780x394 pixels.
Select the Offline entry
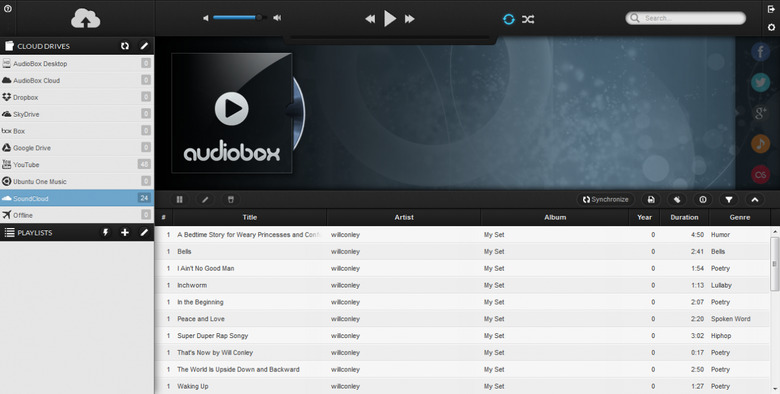pos(77,215)
